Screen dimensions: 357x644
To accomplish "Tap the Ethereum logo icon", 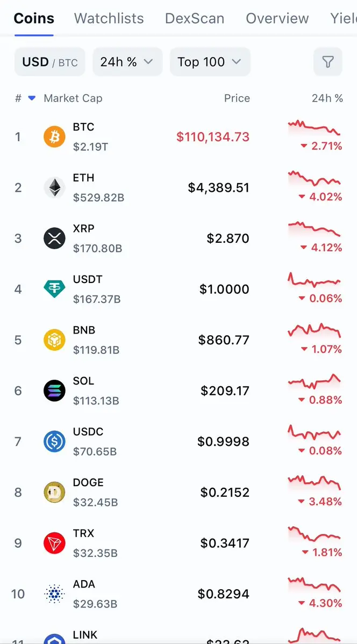I will tap(54, 187).
